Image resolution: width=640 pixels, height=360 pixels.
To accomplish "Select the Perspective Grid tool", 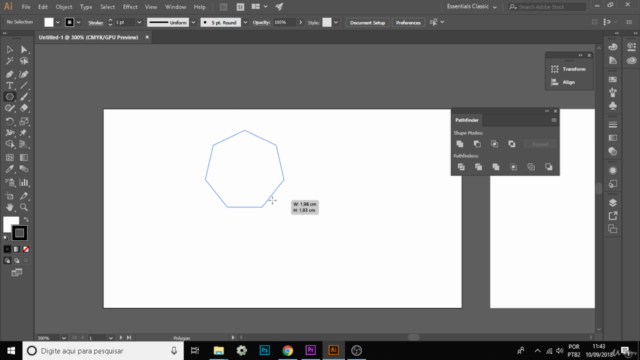I will coord(24,144).
